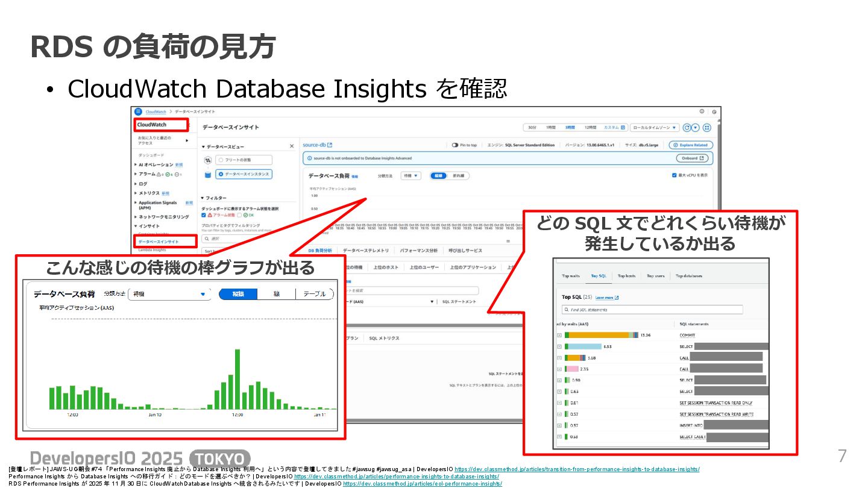This screenshot has width=868, height=488.
Task: Click the custom time calendar icon
Action: [x=623, y=128]
